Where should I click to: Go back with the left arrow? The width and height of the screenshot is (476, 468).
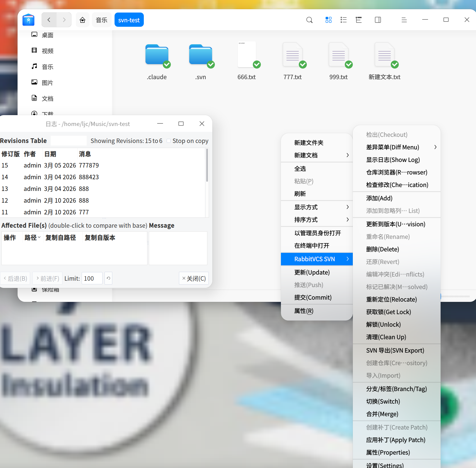(x=49, y=20)
